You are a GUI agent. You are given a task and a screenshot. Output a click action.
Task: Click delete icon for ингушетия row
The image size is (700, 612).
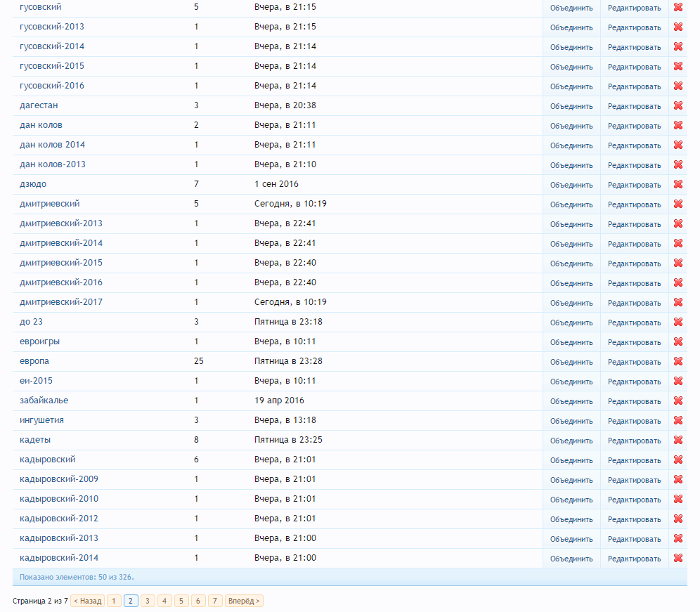click(x=678, y=420)
